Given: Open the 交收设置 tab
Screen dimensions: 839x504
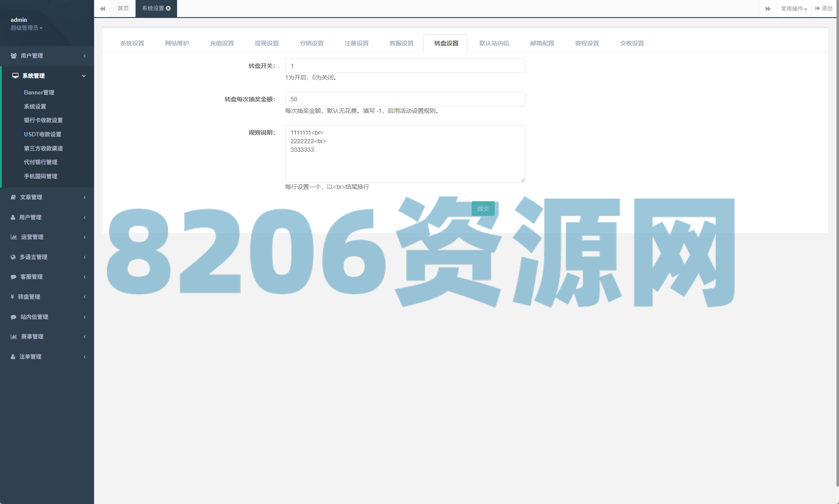Looking at the screenshot, I should tap(632, 43).
